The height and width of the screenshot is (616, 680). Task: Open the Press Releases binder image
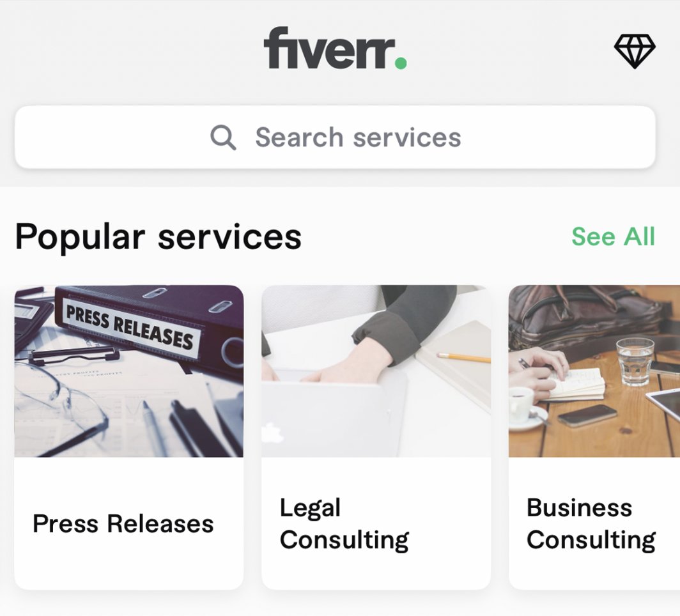129,371
